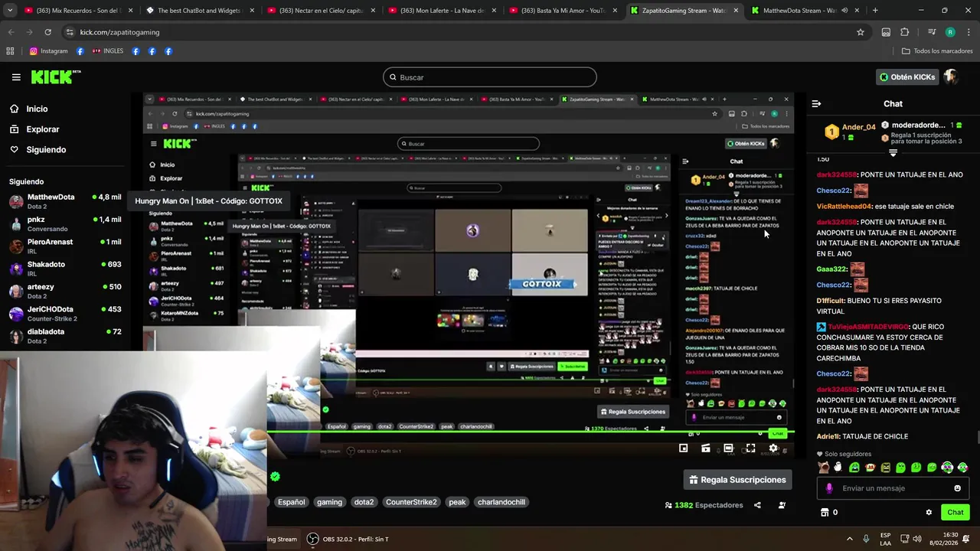Image resolution: width=980 pixels, height=551 pixels.
Task: Open arteezy followed channel
Action: click(x=65, y=291)
